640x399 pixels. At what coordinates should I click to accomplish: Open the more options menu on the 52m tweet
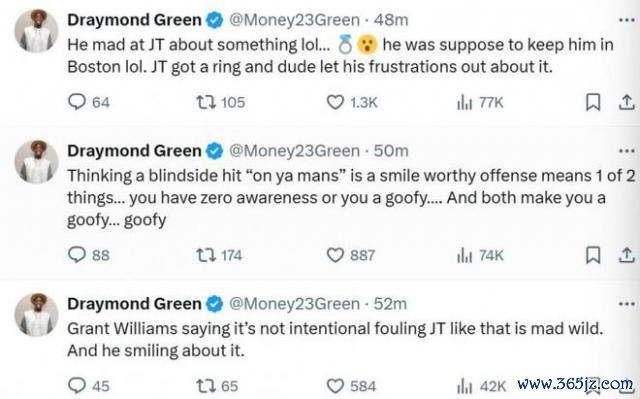click(x=627, y=304)
